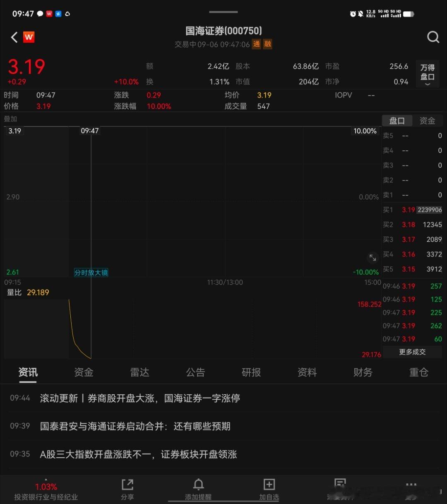Tap the plus icon for 加自选

point(269,484)
